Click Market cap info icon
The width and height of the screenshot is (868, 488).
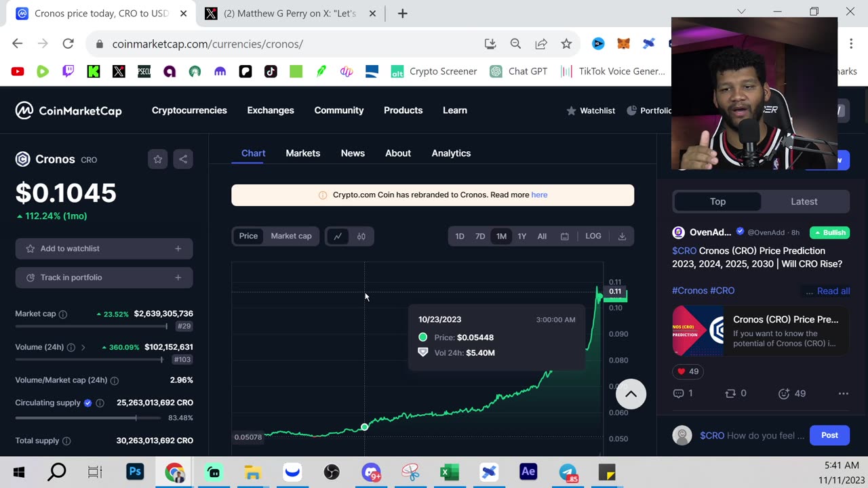tap(63, 314)
